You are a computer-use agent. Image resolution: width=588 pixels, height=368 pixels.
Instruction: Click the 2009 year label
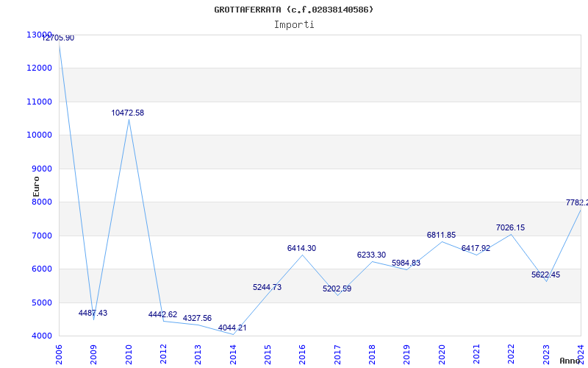click(x=93, y=355)
